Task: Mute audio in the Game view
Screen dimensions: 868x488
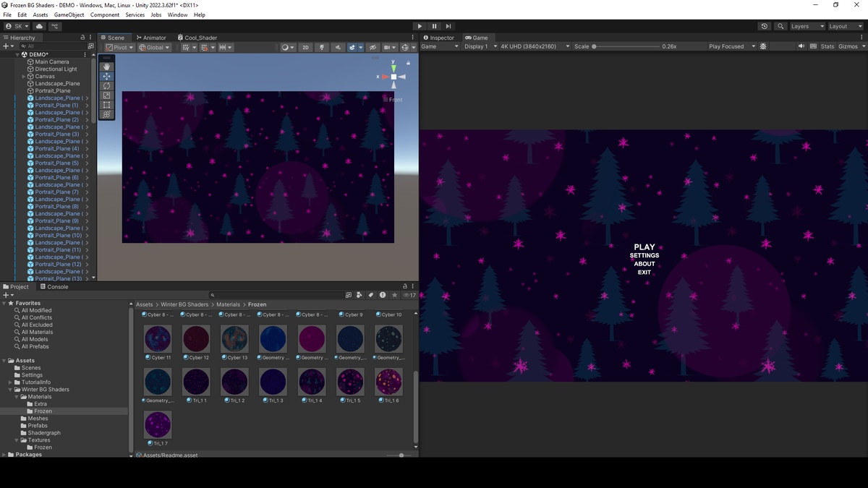Action: click(800, 46)
